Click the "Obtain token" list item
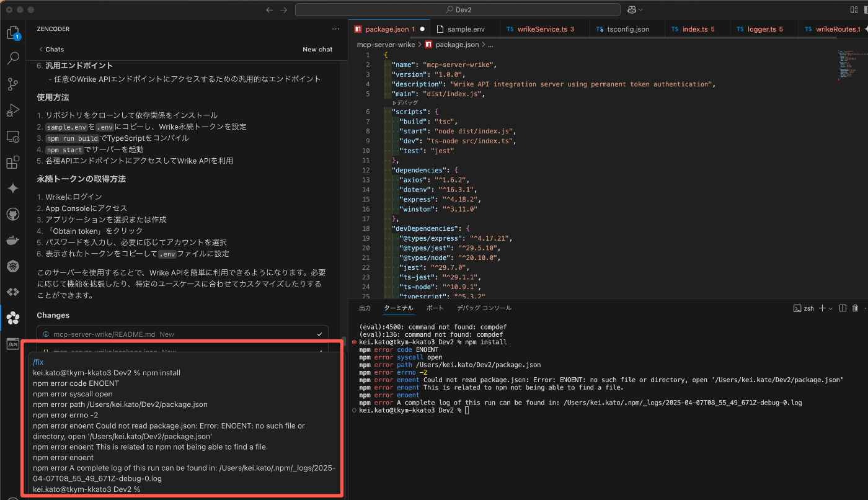This screenshot has height=500, width=868. 94,231
